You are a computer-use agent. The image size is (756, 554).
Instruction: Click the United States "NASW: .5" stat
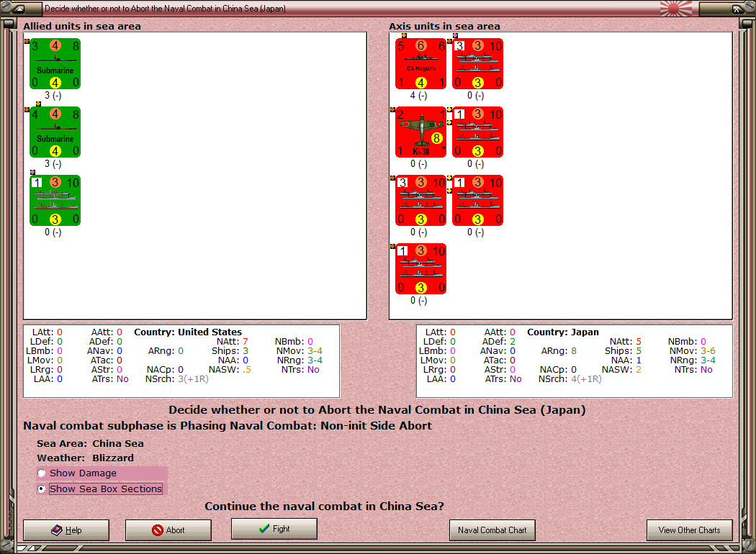coord(230,370)
